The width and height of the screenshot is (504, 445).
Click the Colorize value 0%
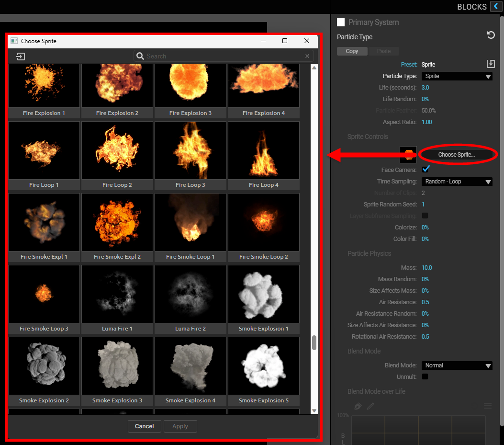(x=425, y=228)
